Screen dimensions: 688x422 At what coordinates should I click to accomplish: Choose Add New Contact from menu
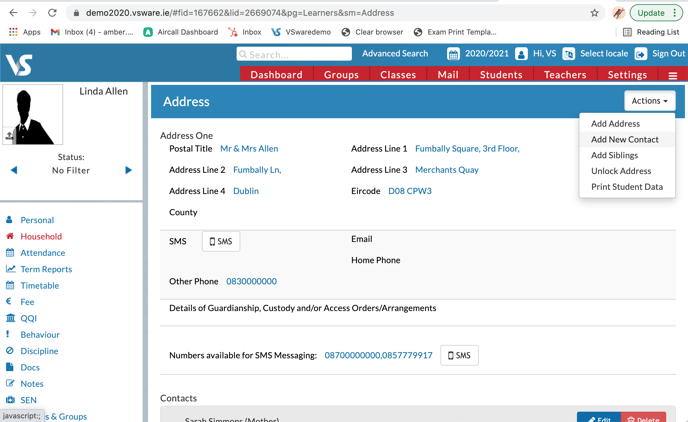point(625,139)
